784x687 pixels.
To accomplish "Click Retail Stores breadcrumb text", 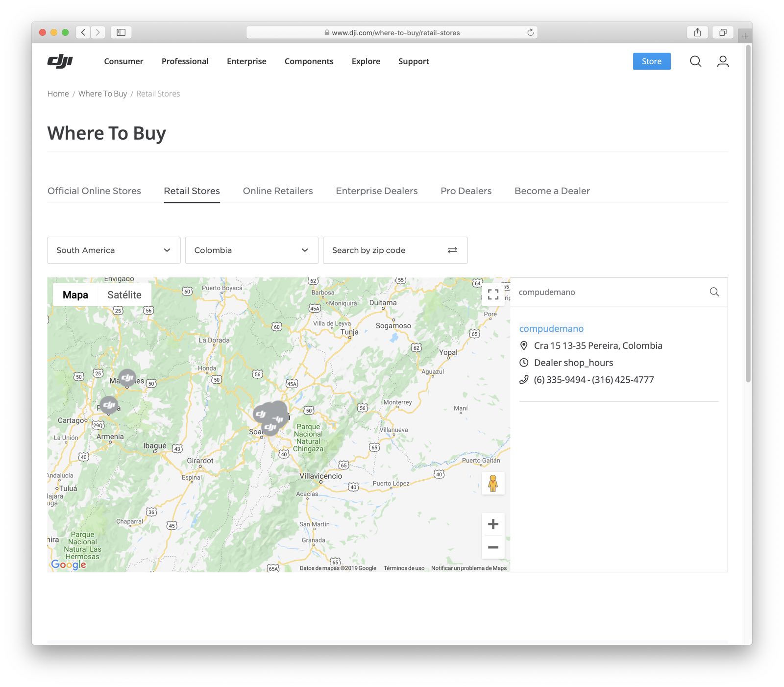I will (x=158, y=94).
